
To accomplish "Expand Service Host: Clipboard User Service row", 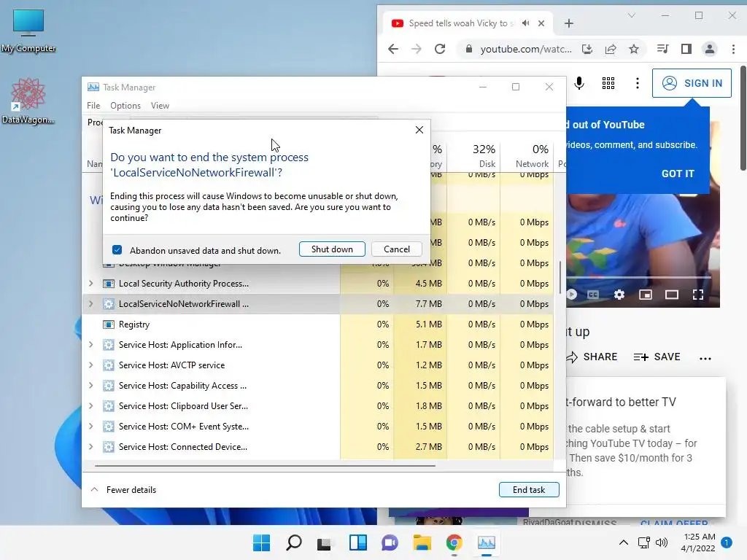I will tap(91, 406).
